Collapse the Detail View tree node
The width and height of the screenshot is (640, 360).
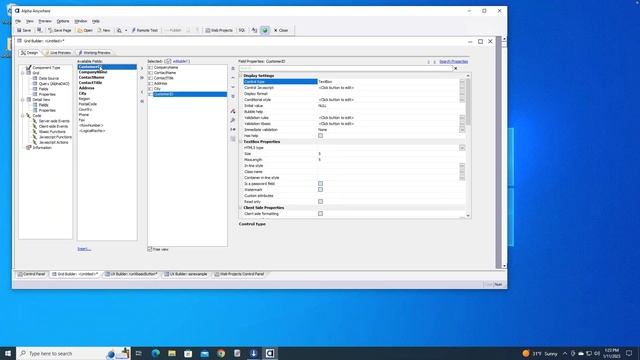click(22, 100)
